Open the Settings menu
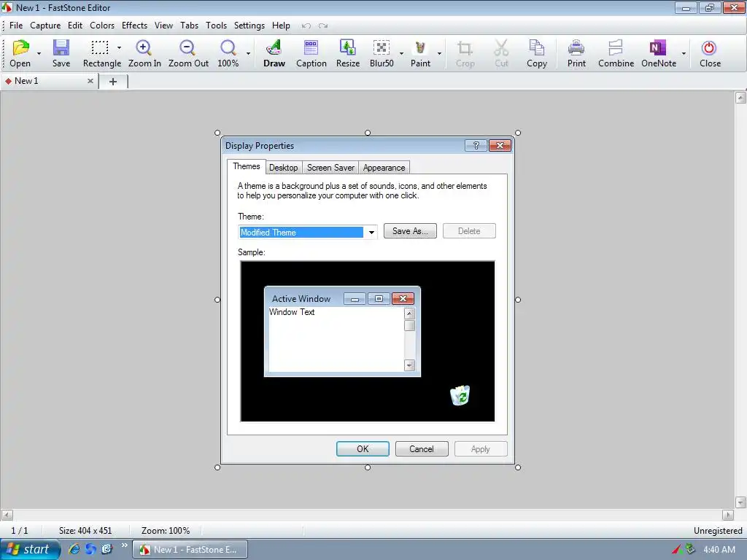The image size is (747, 560). (x=249, y=26)
